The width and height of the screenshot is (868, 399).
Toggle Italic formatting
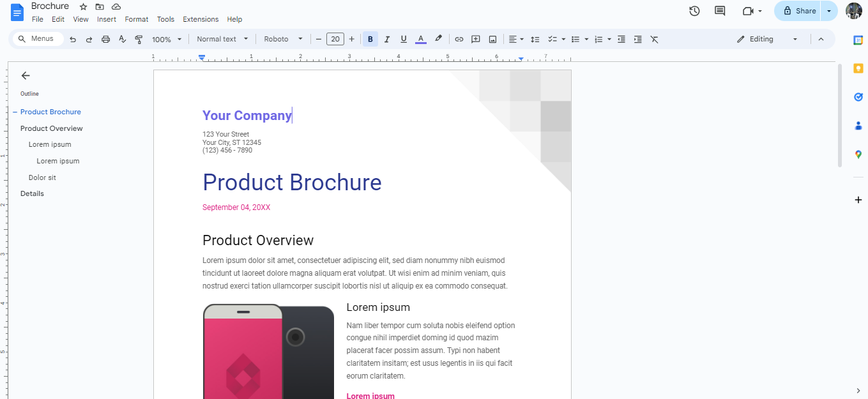(386, 39)
